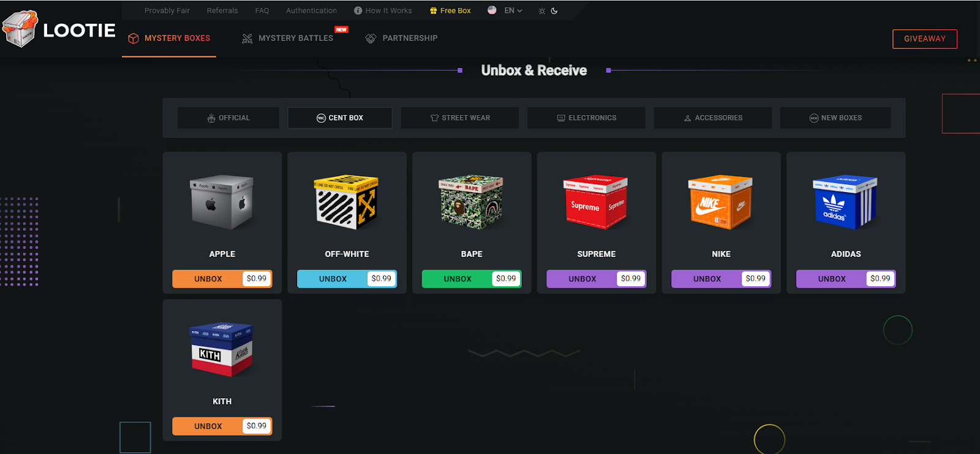The height and width of the screenshot is (454, 980).
Task: Click the Kith box $0.99 price tag
Action: [257, 426]
